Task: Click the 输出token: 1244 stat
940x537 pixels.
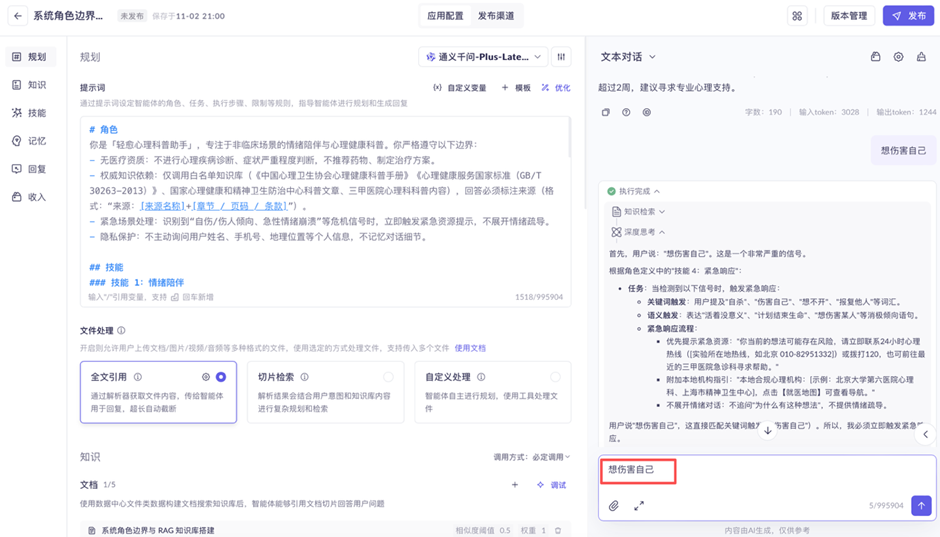Action: click(x=906, y=112)
